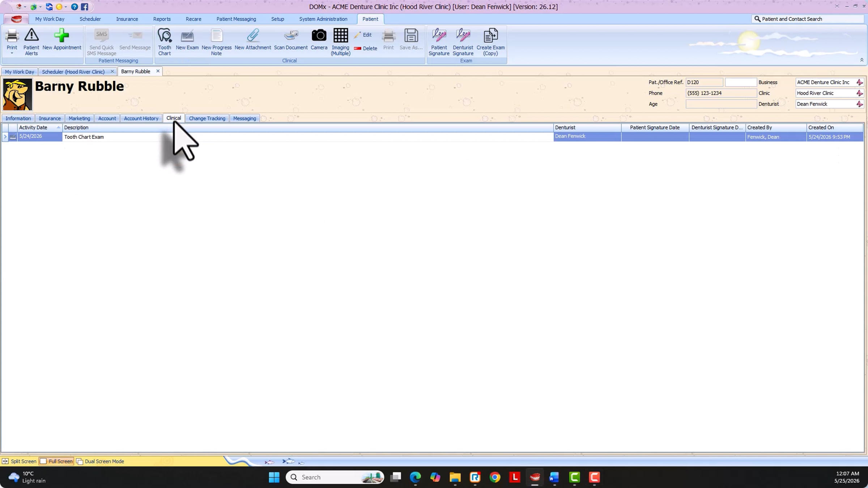
Task: Click the DOMx application menu lips icon
Action: (16, 19)
